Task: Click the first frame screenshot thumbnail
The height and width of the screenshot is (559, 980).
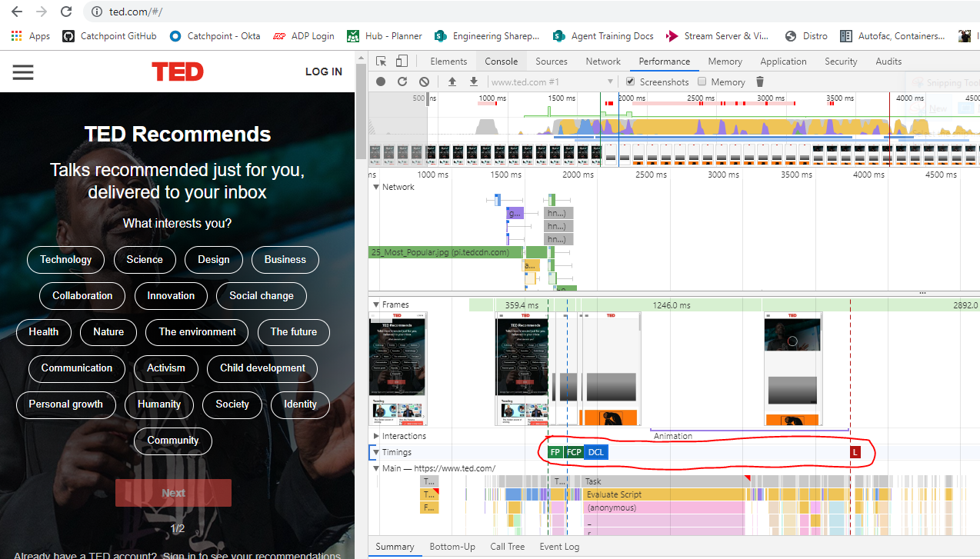Action: click(x=398, y=368)
